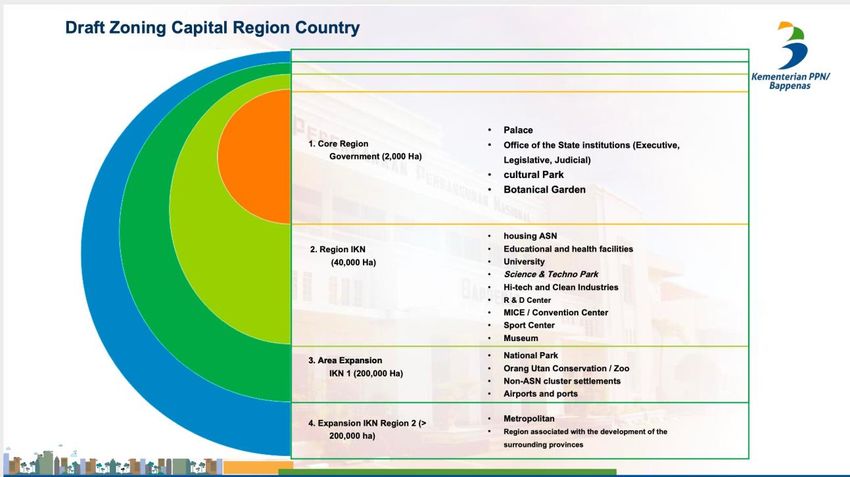The image size is (850, 477).
Task: Click 'Hi-tech and Clean Industries' item
Action: pos(561,287)
